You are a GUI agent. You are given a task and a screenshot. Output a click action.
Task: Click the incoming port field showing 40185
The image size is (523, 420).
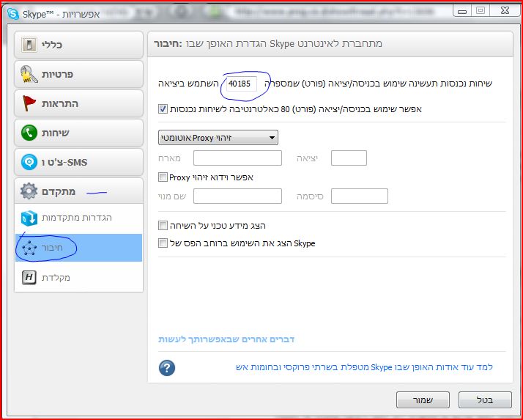coord(242,84)
